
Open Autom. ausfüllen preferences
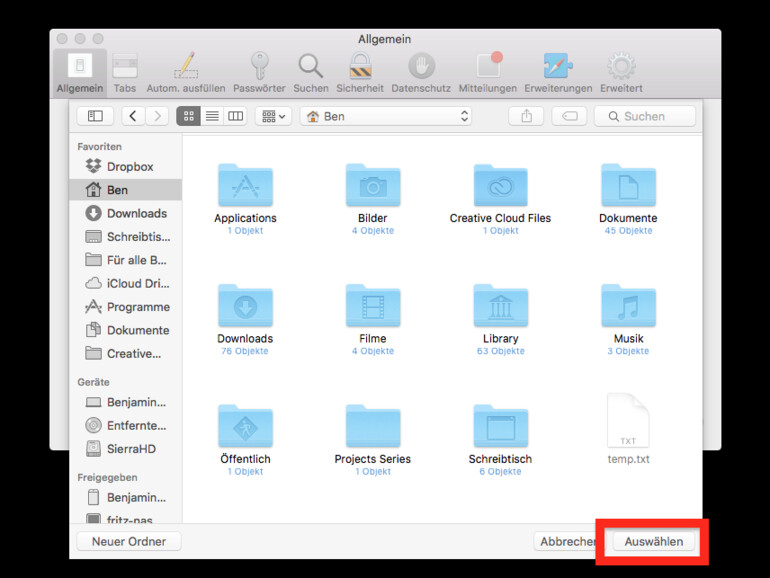[186, 73]
